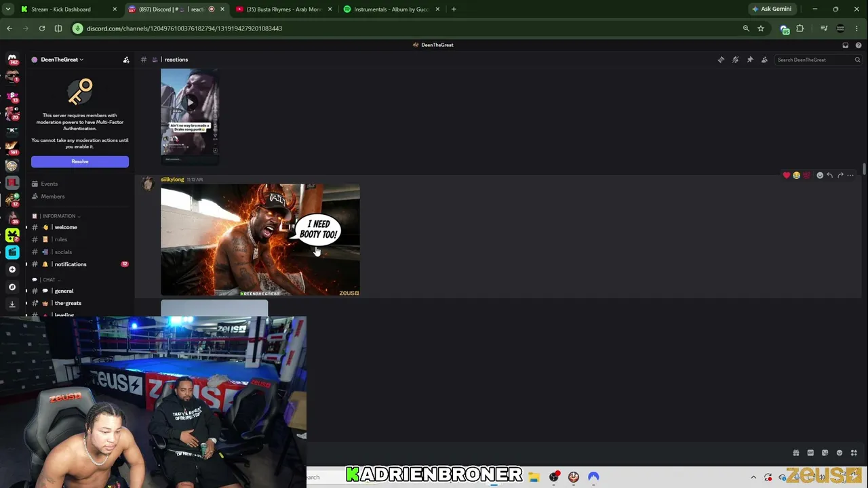React with the laughing-crying emoji
This screenshot has height=488, width=868.
point(797,176)
